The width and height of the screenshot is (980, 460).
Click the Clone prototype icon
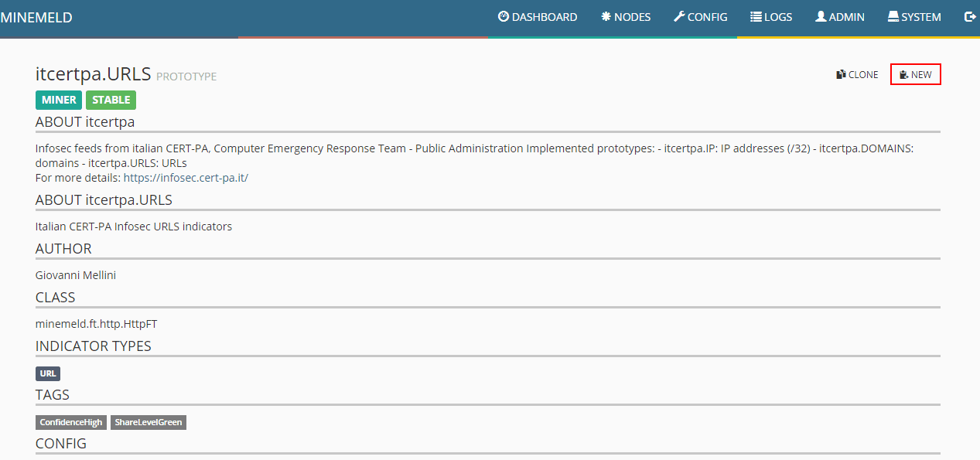click(x=841, y=75)
